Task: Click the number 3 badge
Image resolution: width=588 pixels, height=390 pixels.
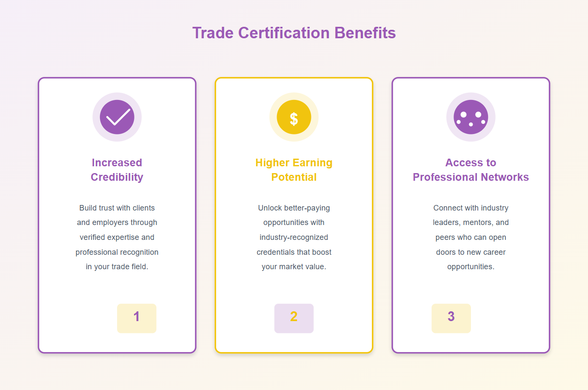Action: (x=451, y=318)
